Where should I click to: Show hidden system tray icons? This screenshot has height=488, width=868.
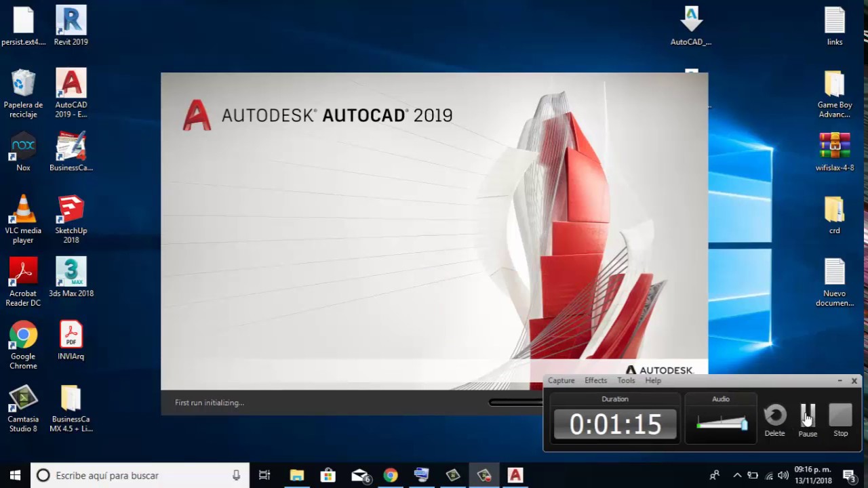737,475
